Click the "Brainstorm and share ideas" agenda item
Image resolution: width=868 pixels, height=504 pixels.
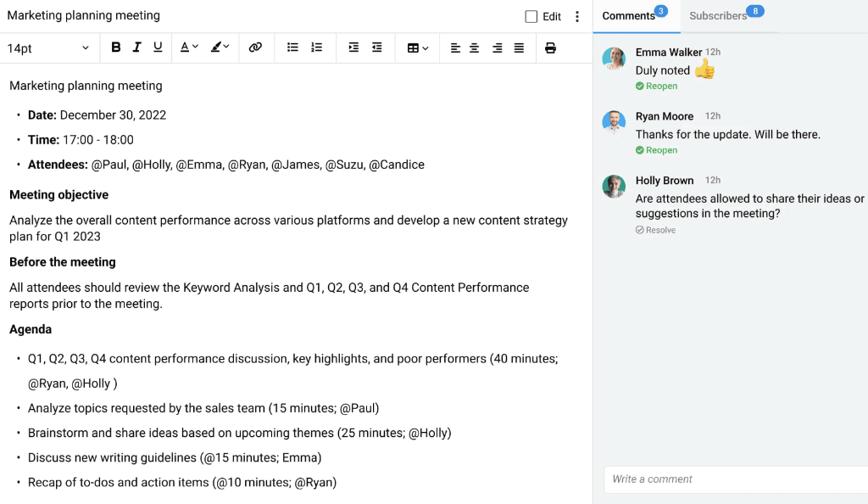[240, 433]
